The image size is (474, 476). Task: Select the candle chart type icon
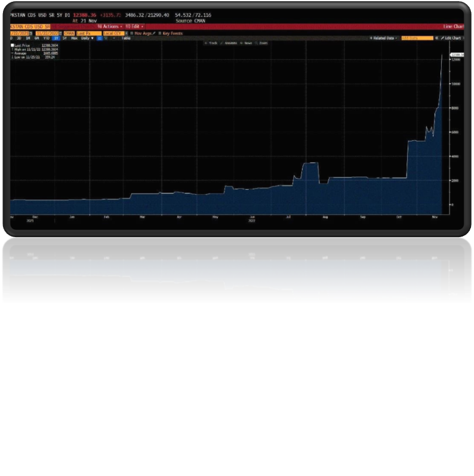click(x=106, y=39)
